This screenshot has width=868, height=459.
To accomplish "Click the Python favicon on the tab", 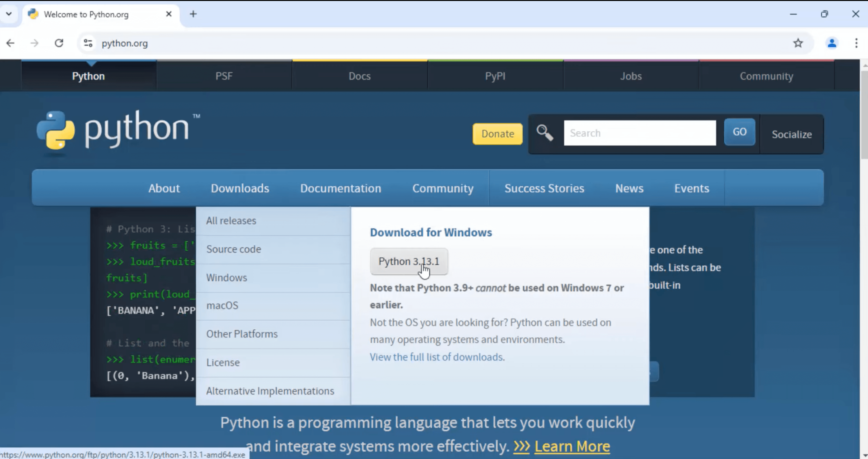I will [33, 14].
